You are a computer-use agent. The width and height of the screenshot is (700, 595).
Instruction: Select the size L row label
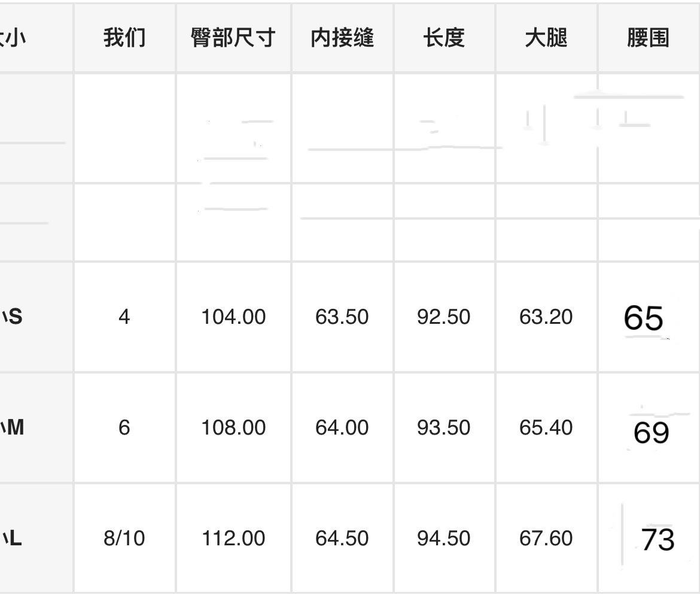click(x=13, y=538)
